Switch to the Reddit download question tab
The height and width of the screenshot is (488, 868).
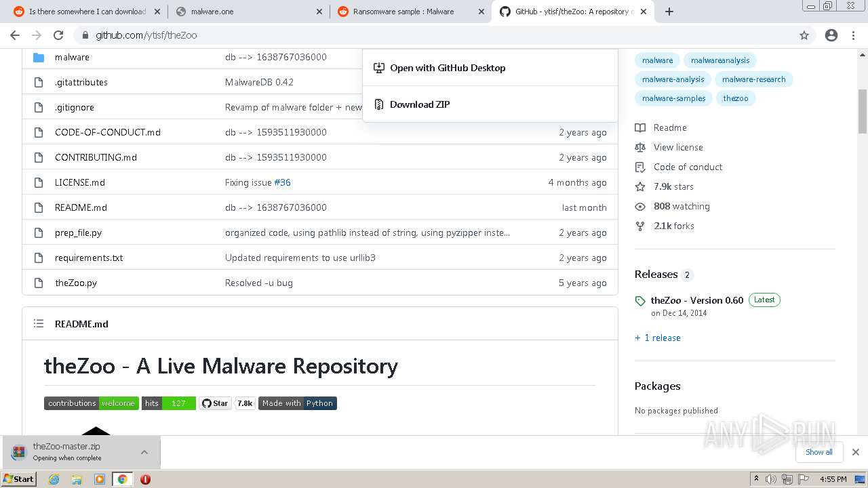coord(85,12)
